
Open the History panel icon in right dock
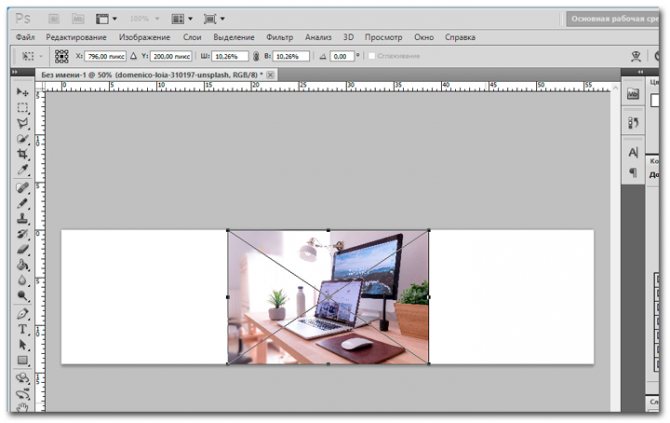[x=633, y=123]
